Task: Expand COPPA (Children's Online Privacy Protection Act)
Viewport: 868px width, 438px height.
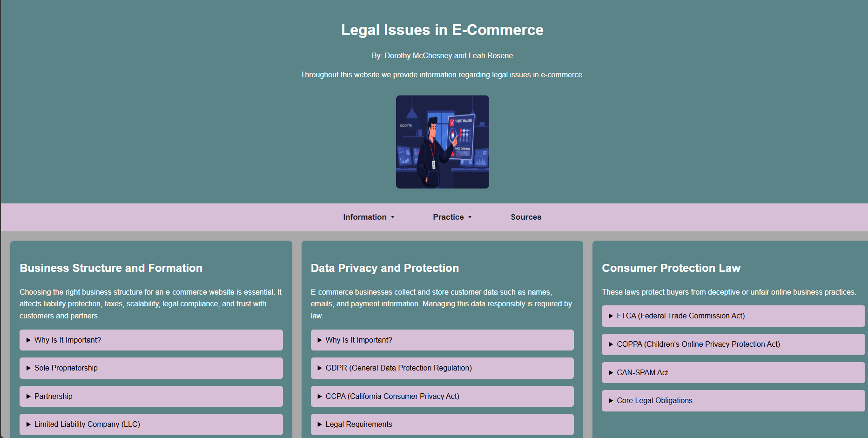Action: (x=733, y=344)
